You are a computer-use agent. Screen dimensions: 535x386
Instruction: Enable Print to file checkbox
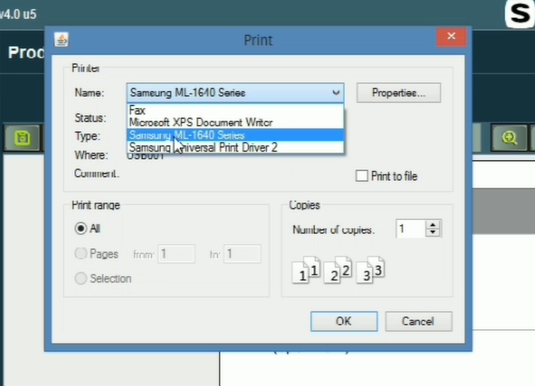coord(362,176)
